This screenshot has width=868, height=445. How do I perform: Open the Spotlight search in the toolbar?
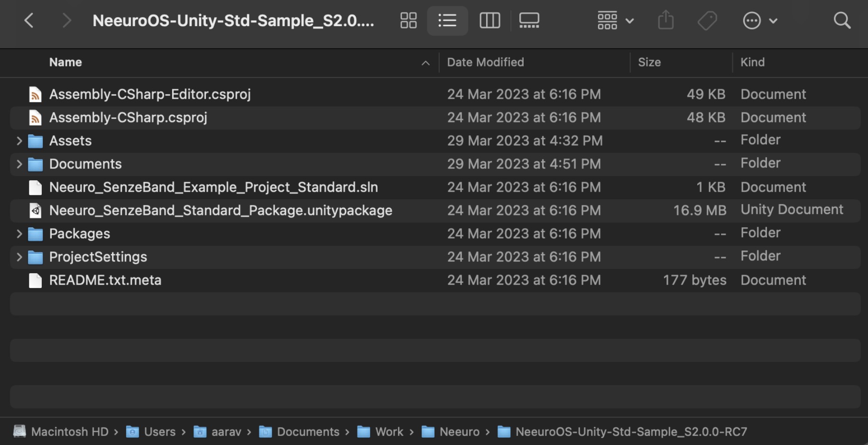pos(842,20)
